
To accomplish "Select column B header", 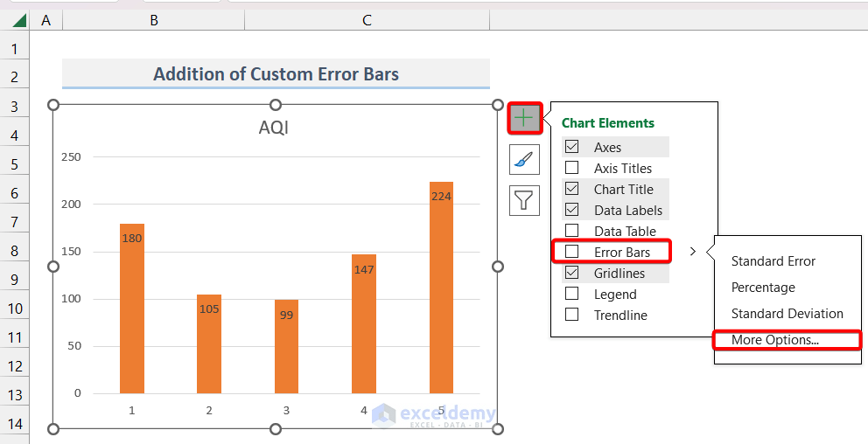I will 154,20.
